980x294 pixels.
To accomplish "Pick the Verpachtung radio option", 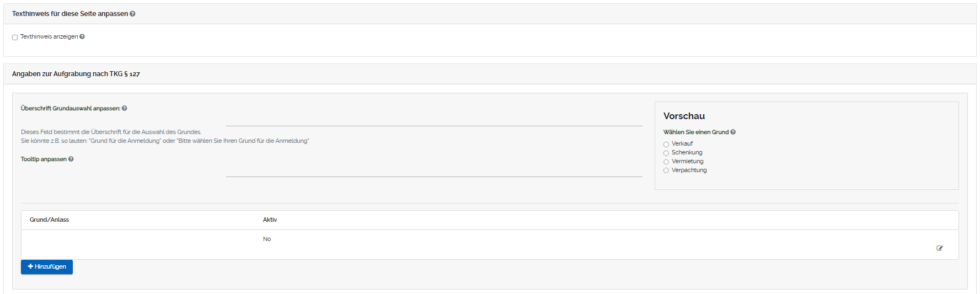I will [x=666, y=171].
